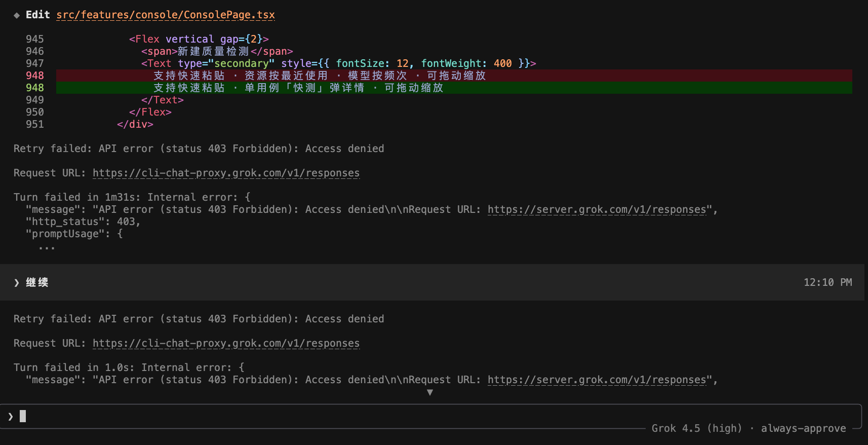
Task: Click the added green line containing 单用例「快测」弹详情
Action: [454, 88]
